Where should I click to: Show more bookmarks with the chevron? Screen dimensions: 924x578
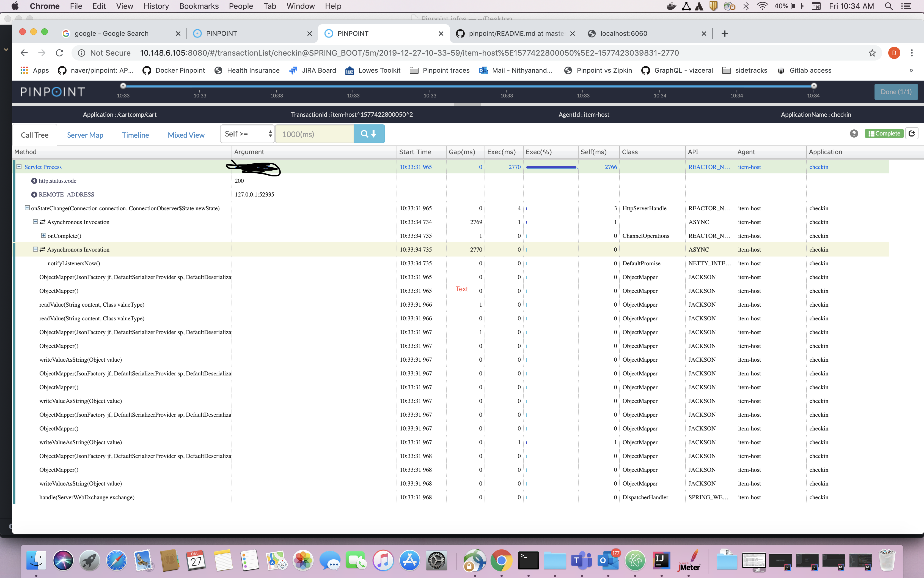click(x=911, y=70)
